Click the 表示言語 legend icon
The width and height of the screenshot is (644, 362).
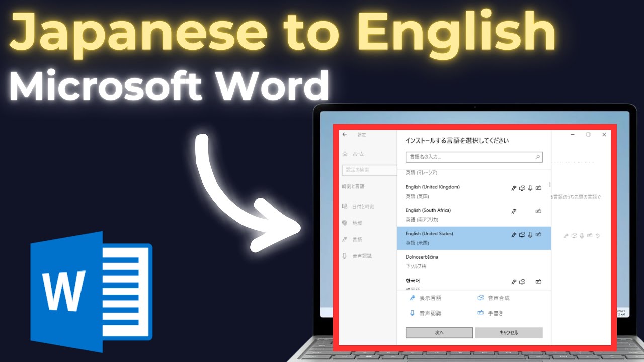point(413,298)
